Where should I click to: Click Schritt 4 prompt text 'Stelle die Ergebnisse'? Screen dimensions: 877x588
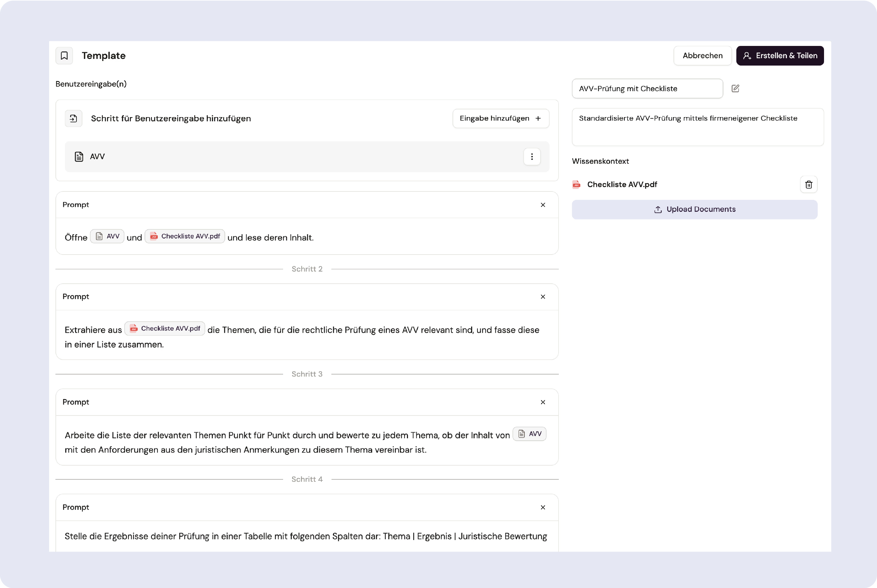306,536
